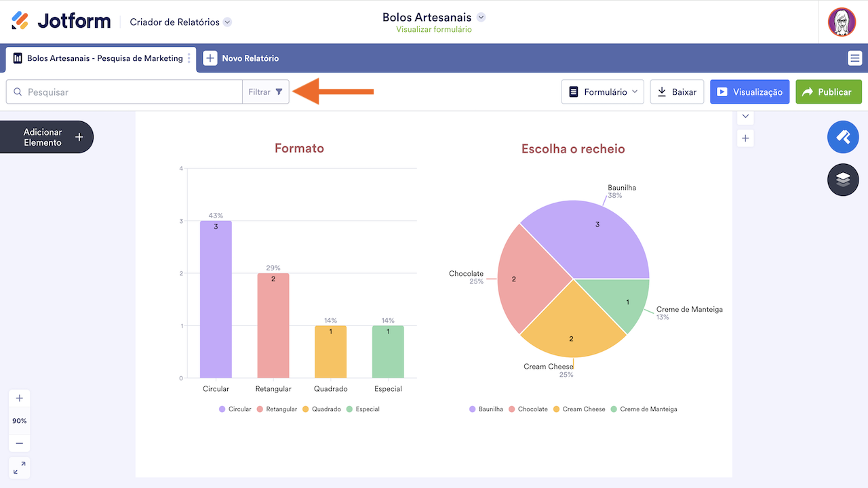
Task: Click the Publicar button
Action: [828, 91]
